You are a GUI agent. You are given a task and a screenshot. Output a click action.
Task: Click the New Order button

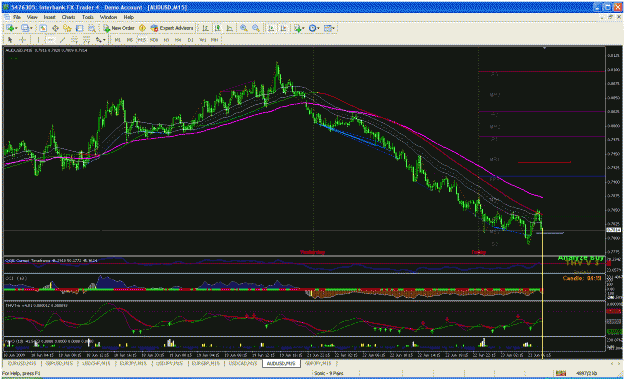119,28
